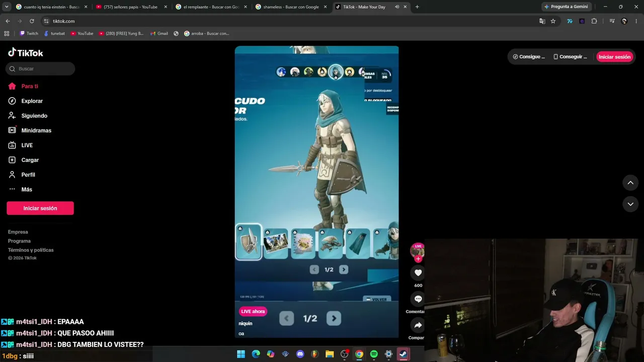Open the Chrome three-dot menu

[636, 21]
